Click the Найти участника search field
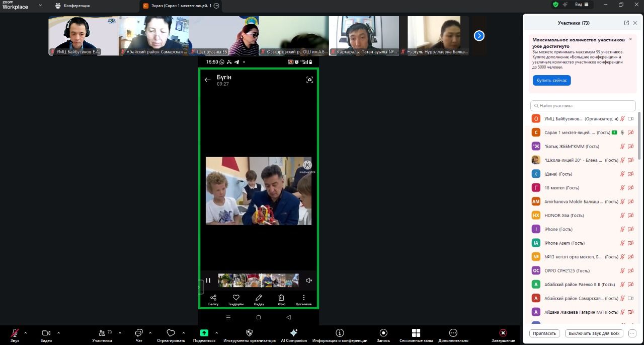 [583, 106]
